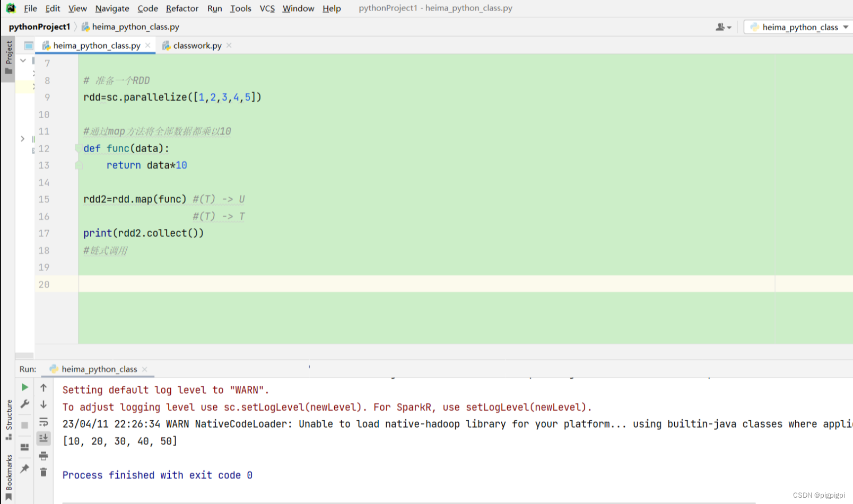The width and height of the screenshot is (853, 504).
Task: Clear console output with trash icon
Action: [43, 472]
